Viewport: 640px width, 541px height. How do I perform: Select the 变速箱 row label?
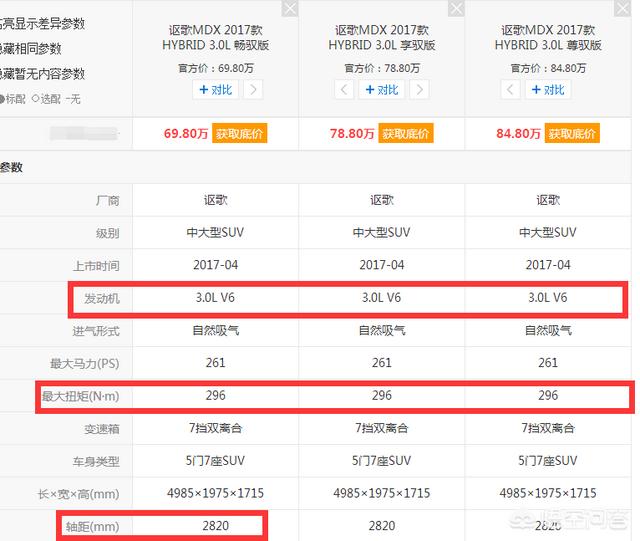[x=102, y=429]
